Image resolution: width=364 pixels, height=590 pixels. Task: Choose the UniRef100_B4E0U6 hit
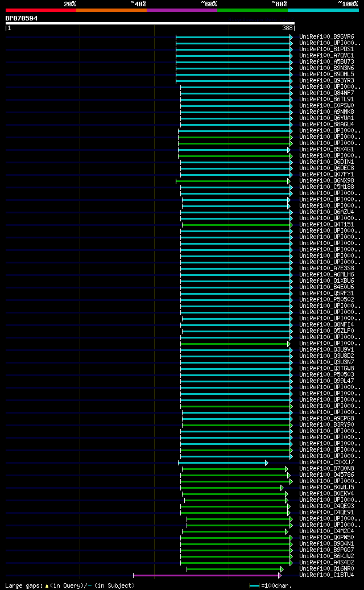coord(326,287)
